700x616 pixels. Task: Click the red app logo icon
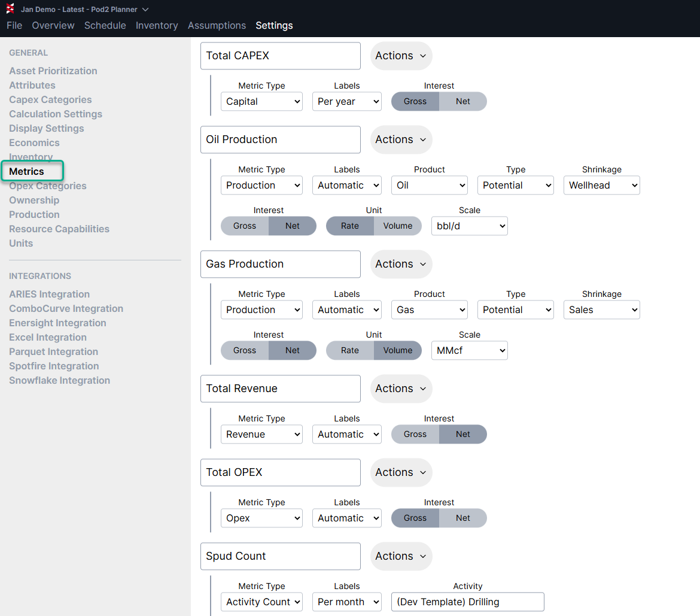coord(10,9)
